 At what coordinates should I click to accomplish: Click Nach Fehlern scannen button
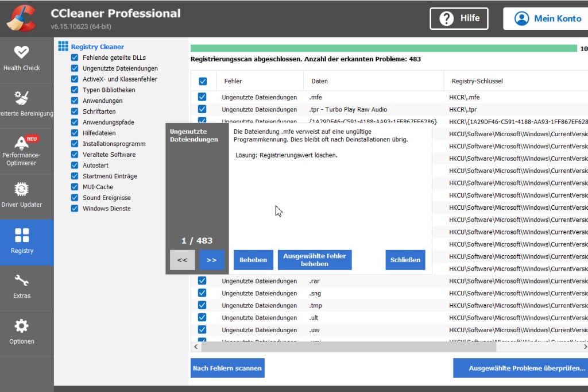pos(227,368)
